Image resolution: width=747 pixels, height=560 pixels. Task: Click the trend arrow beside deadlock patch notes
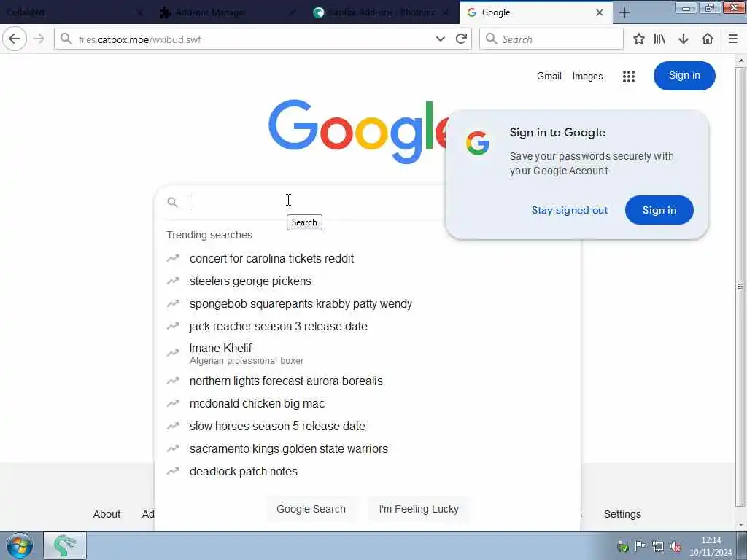pos(172,472)
